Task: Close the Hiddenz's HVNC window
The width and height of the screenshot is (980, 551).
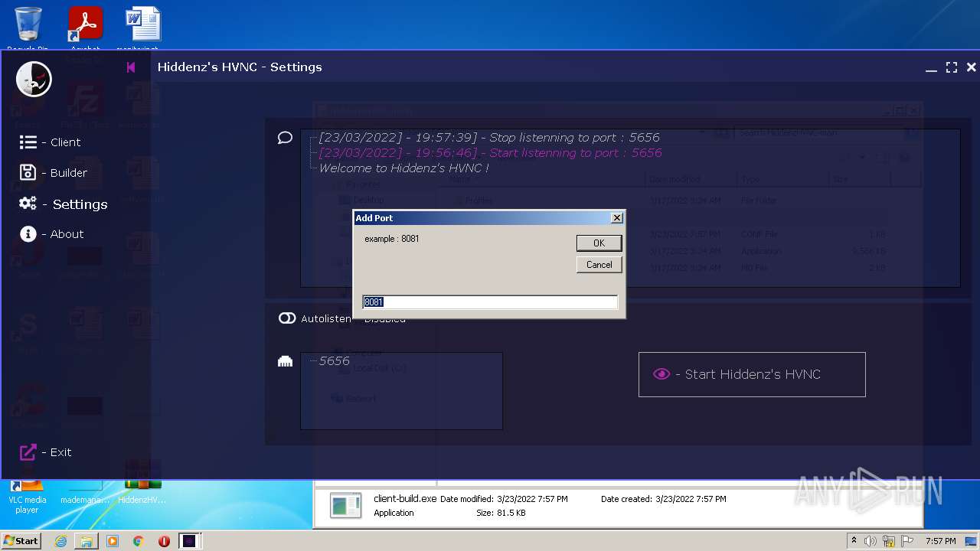Action: (x=971, y=67)
